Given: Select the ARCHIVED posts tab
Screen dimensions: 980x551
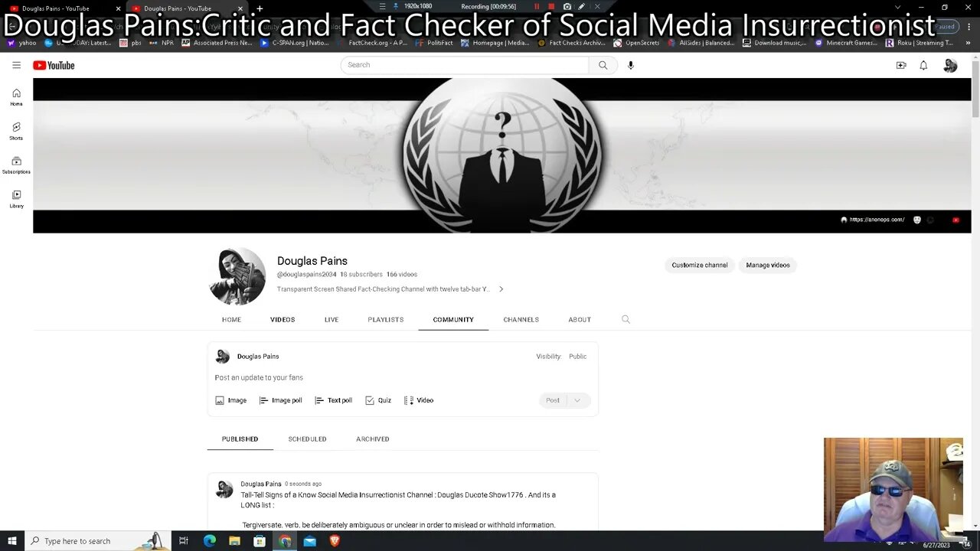Looking at the screenshot, I should tap(373, 439).
